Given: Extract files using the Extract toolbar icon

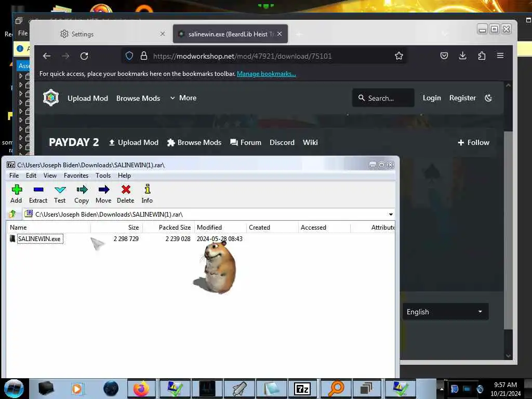Looking at the screenshot, I should pos(38,194).
